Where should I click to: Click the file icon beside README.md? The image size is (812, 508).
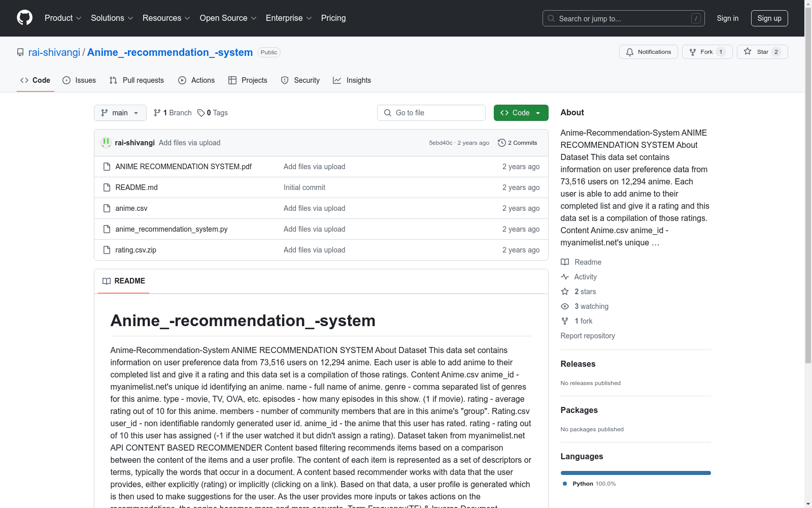pyautogui.click(x=107, y=187)
